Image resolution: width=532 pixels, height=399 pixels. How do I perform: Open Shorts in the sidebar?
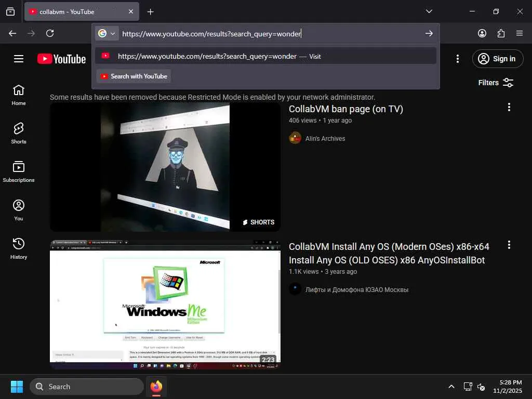tap(19, 134)
